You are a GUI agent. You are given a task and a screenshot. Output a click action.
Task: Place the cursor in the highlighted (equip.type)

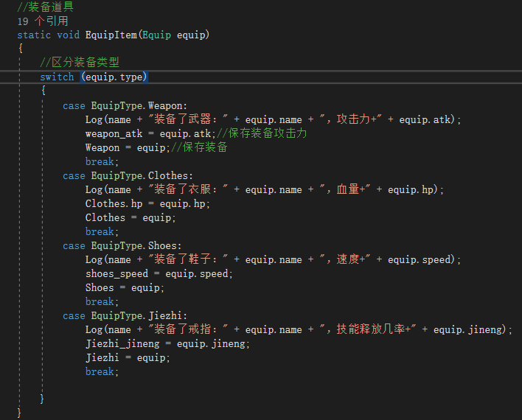point(114,77)
